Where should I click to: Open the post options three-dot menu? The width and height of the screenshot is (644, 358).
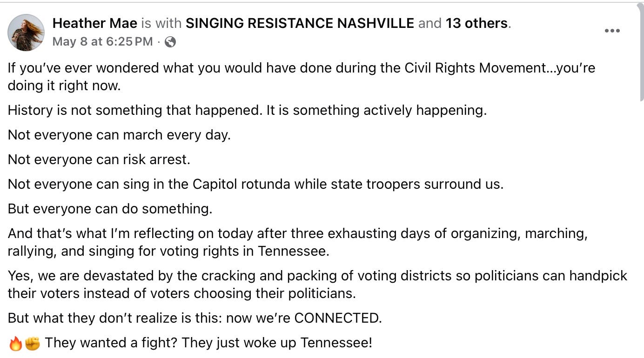(612, 31)
